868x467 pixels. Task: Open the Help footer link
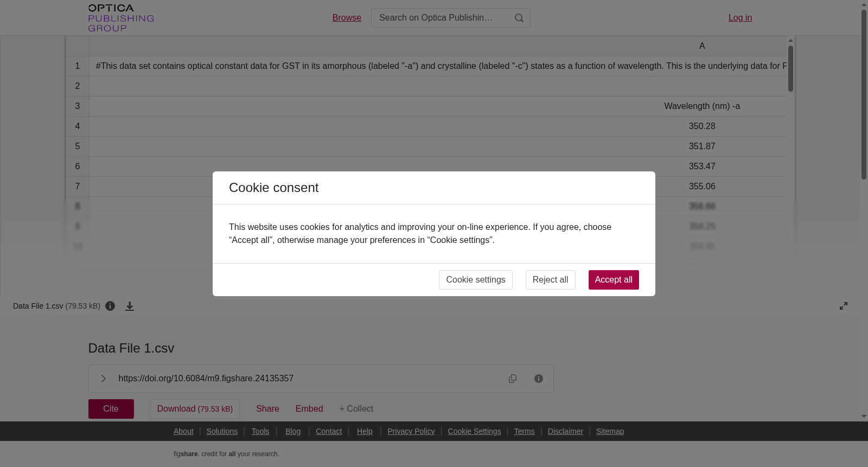(x=365, y=431)
